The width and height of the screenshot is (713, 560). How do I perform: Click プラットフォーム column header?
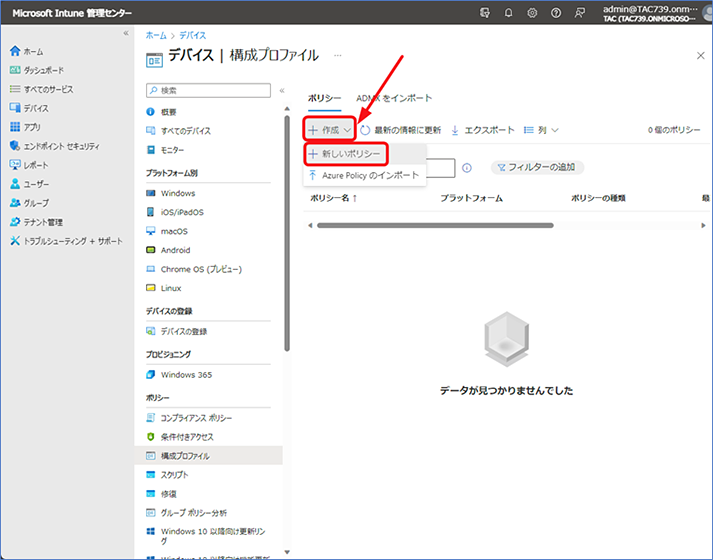pos(472,198)
